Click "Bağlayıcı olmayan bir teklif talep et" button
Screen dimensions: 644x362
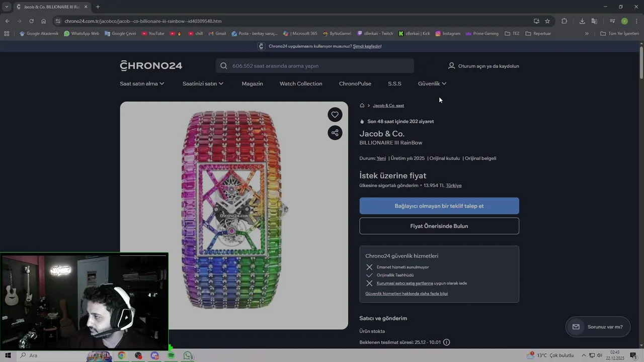[x=439, y=206]
